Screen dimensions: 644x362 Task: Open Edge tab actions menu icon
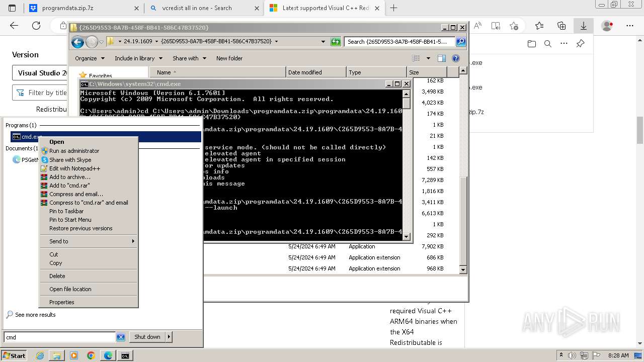point(12,8)
